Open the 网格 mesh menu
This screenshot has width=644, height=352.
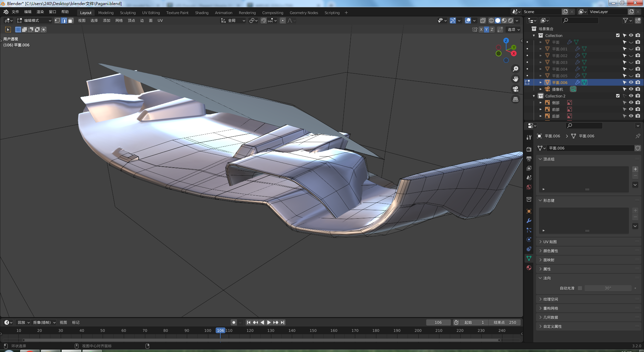(119, 20)
